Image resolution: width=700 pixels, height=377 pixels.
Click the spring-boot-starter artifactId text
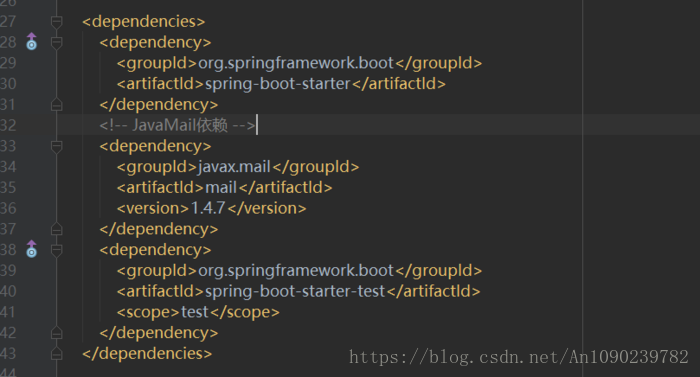click(x=277, y=84)
